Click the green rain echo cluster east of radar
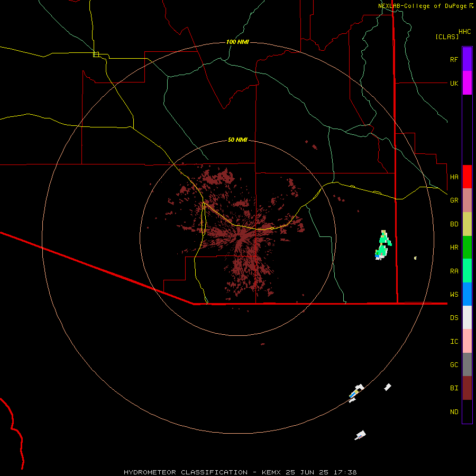 pyautogui.click(x=383, y=245)
